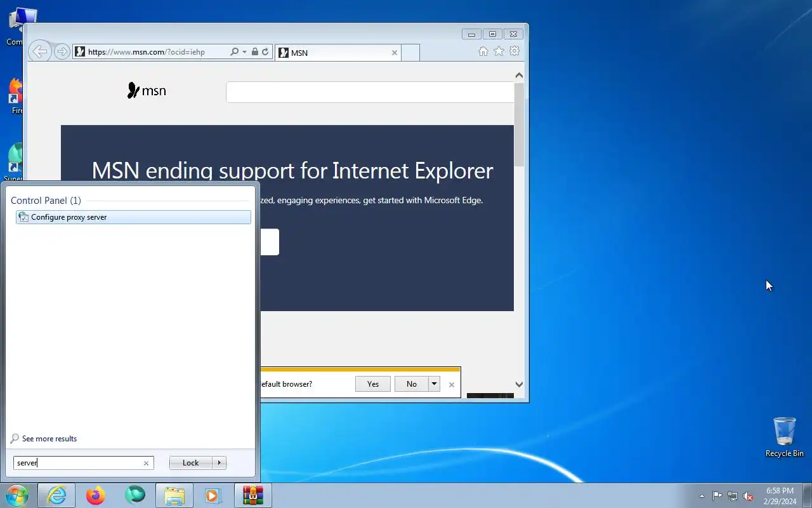Click the search magnifier in address bar
The height and width of the screenshot is (508, 812).
(234, 52)
